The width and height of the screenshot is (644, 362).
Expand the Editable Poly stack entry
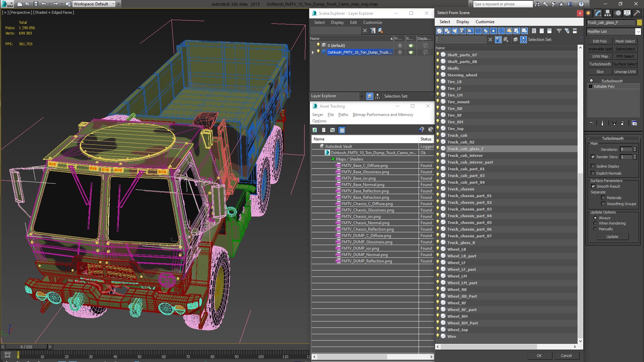[x=591, y=86]
